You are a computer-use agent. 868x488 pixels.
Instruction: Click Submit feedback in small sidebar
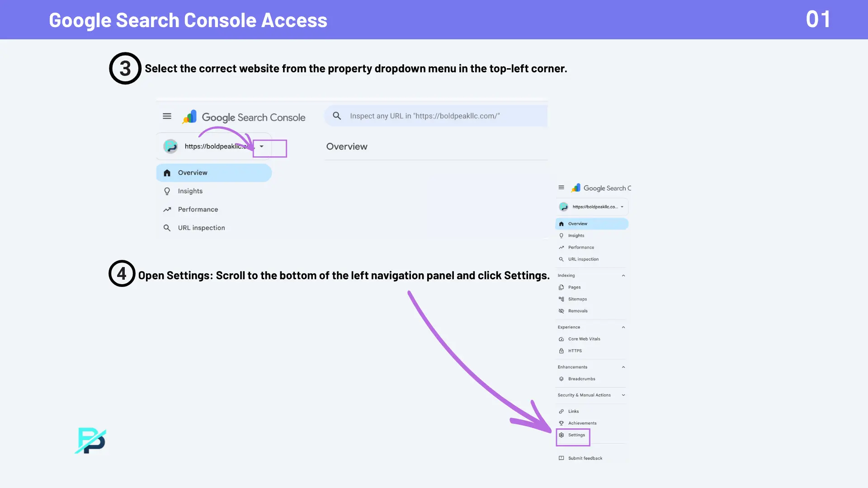click(585, 458)
